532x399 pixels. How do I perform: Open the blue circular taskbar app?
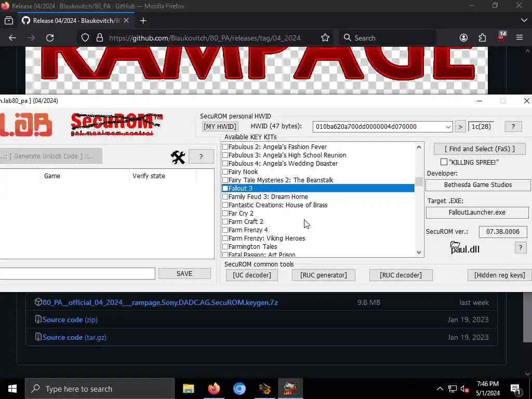click(x=239, y=389)
